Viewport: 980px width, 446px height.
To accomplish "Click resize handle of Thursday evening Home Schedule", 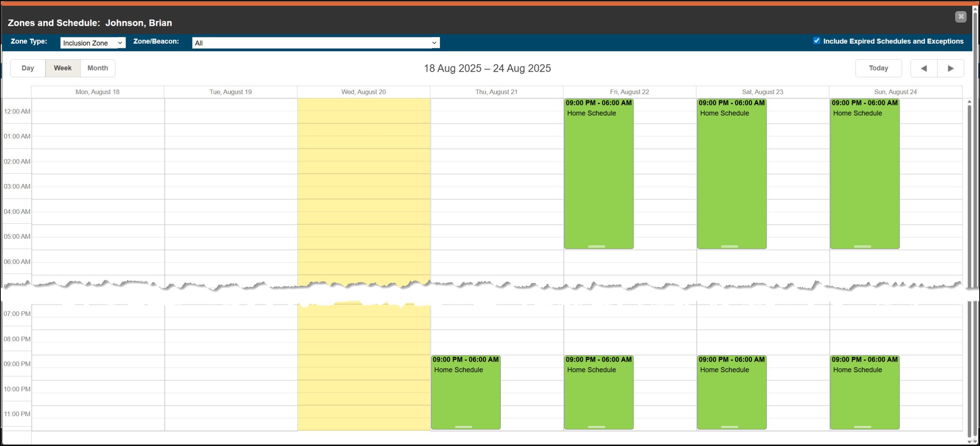I will pyautogui.click(x=463, y=426).
